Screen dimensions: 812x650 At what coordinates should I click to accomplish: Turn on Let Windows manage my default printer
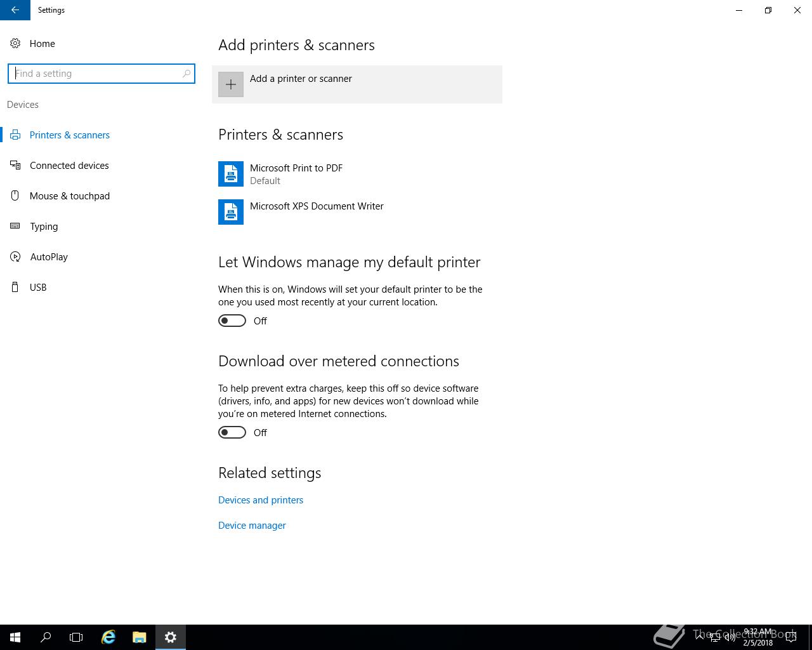click(x=232, y=321)
